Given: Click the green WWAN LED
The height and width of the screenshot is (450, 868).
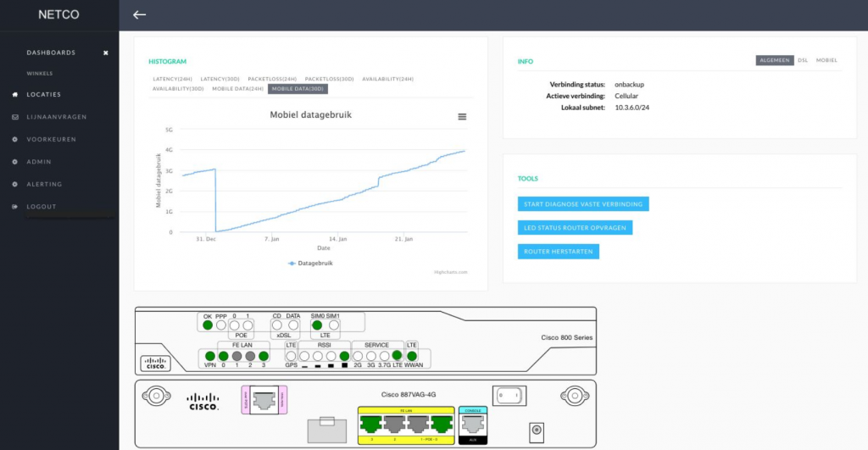Looking at the screenshot, I should [x=412, y=356].
